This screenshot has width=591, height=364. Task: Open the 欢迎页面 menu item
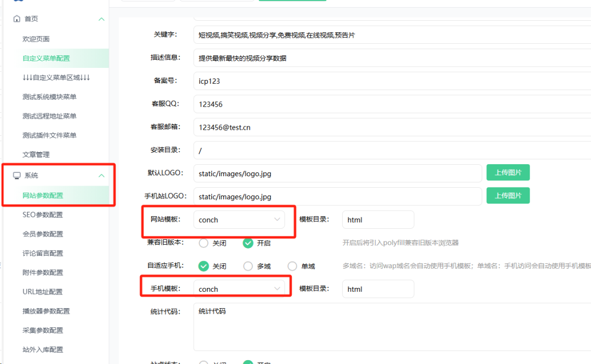(x=37, y=39)
